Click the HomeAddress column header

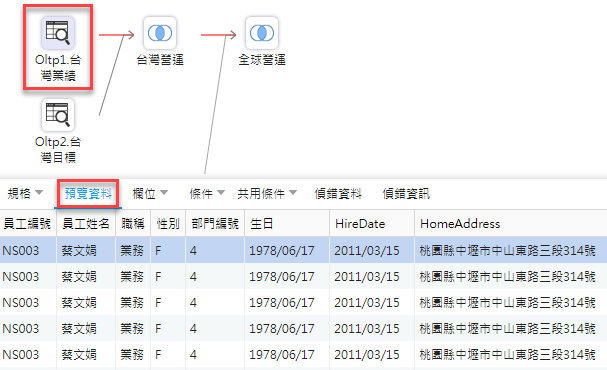(x=511, y=223)
